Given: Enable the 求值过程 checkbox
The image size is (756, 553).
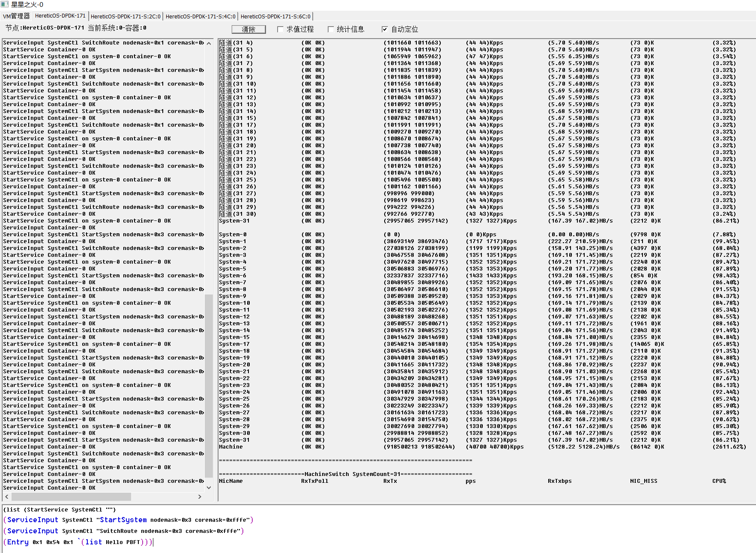Looking at the screenshot, I should 280,29.
